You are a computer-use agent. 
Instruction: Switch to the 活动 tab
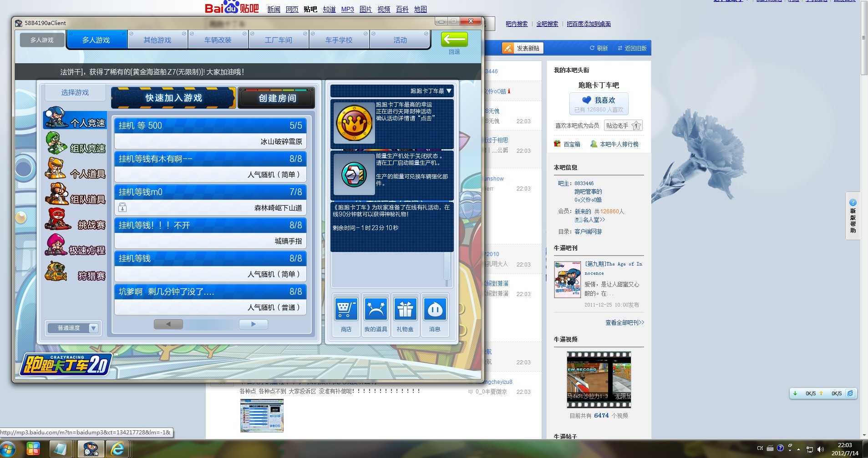(x=400, y=40)
